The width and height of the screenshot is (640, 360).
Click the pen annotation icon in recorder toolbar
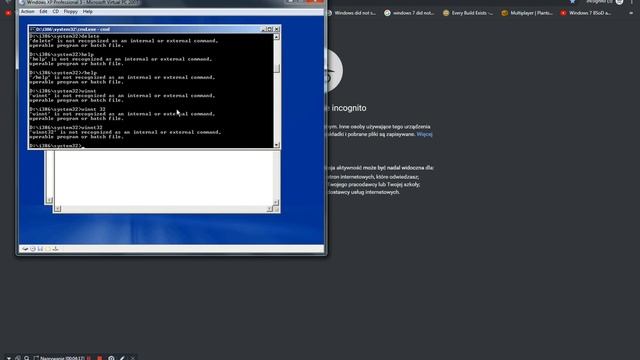[122, 358]
